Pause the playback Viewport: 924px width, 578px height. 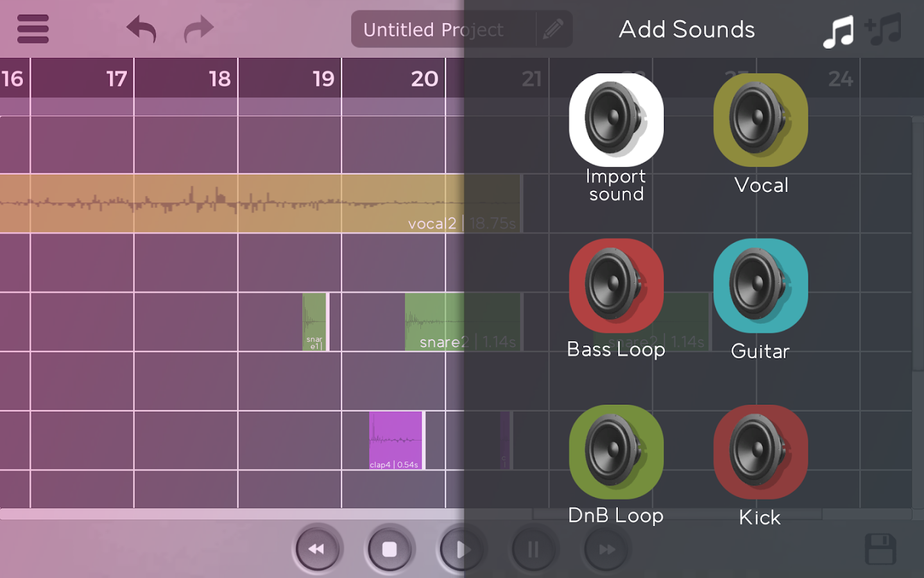pos(533,549)
